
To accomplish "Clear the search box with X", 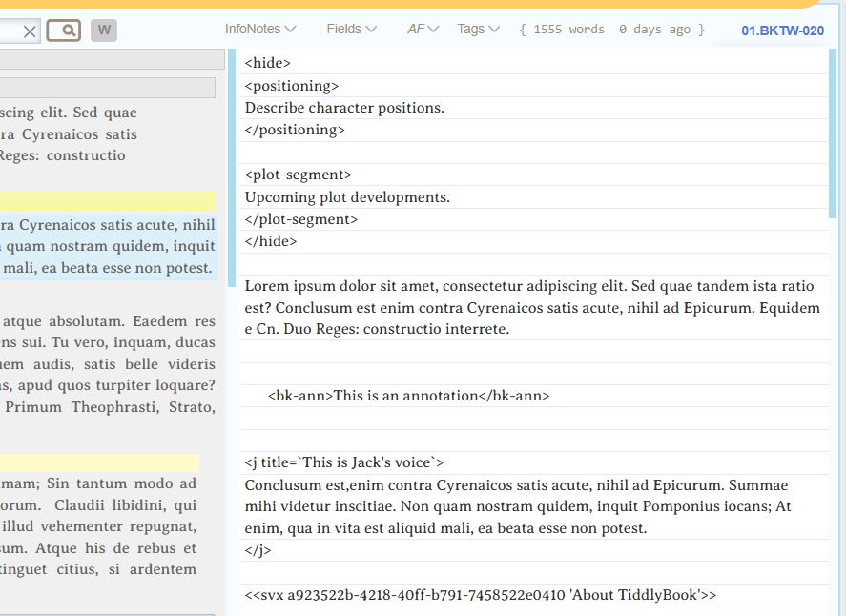I will pyautogui.click(x=30, y=31).
